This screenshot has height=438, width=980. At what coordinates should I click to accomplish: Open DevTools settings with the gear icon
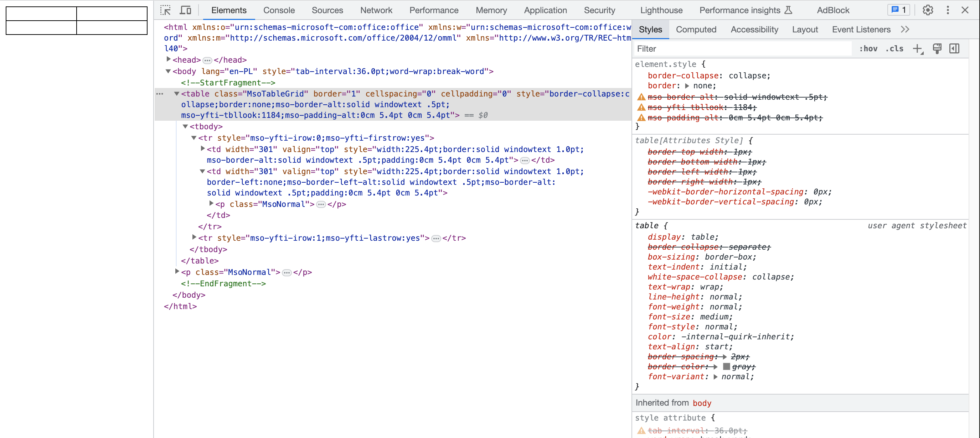tap(928, 10)
